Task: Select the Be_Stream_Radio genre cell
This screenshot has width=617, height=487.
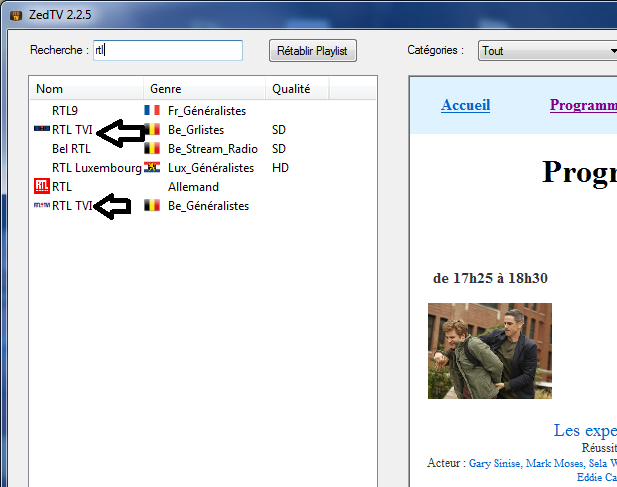Action: point(213,149)
